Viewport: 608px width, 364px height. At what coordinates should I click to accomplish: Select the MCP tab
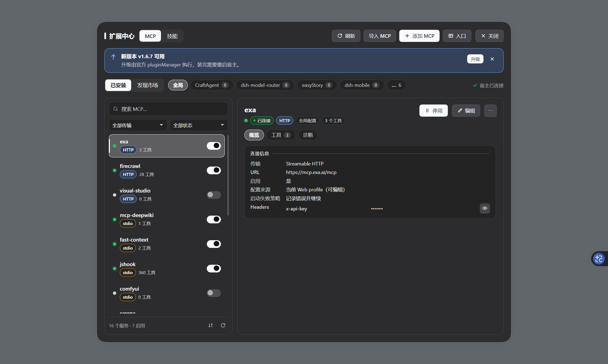(x=150, y=36)
